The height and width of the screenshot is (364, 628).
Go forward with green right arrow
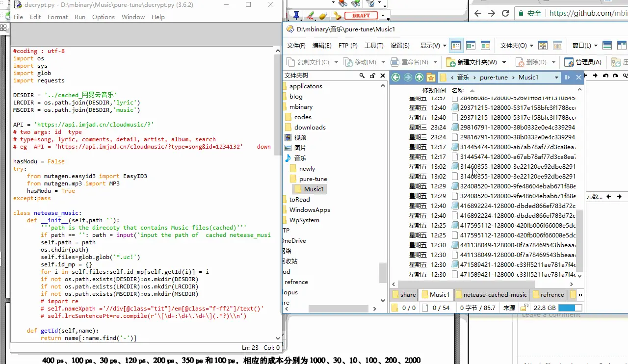[x=408, y=77]
